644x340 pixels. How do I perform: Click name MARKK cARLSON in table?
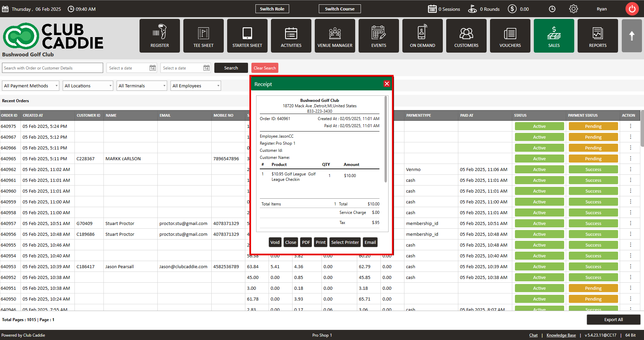pos(123,159)
